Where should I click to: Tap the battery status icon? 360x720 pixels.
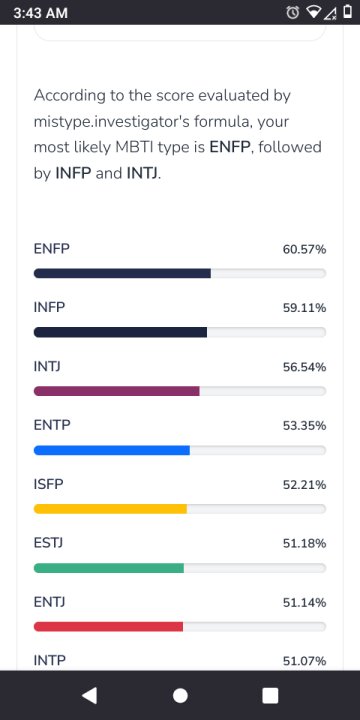tap(348, 12)
